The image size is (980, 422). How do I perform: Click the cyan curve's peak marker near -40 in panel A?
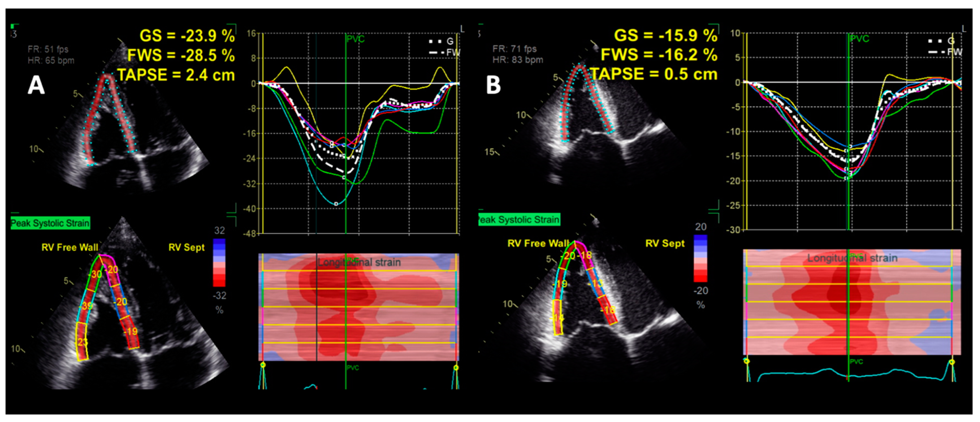coord(336,204)
